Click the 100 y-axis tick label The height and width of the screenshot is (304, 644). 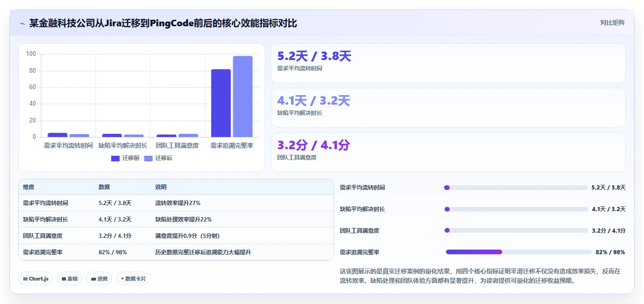(x=31, y=54)
